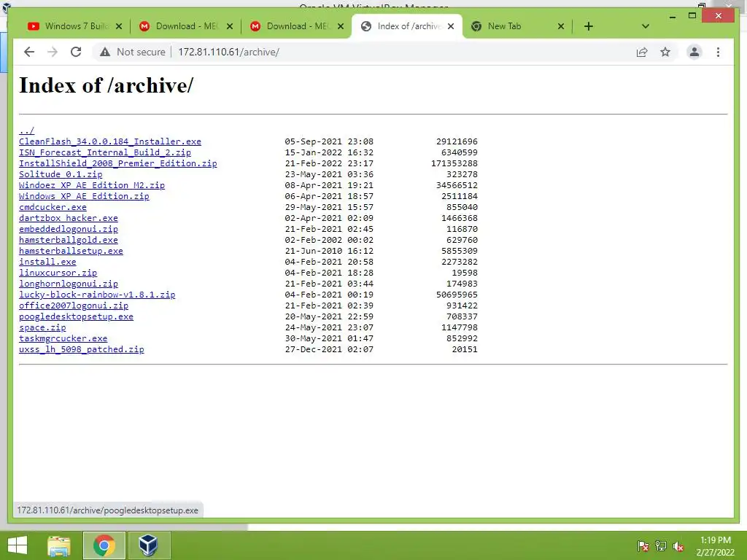
Task: Reload the archive page
Action: pyautogui.click(x=76, y=52)
